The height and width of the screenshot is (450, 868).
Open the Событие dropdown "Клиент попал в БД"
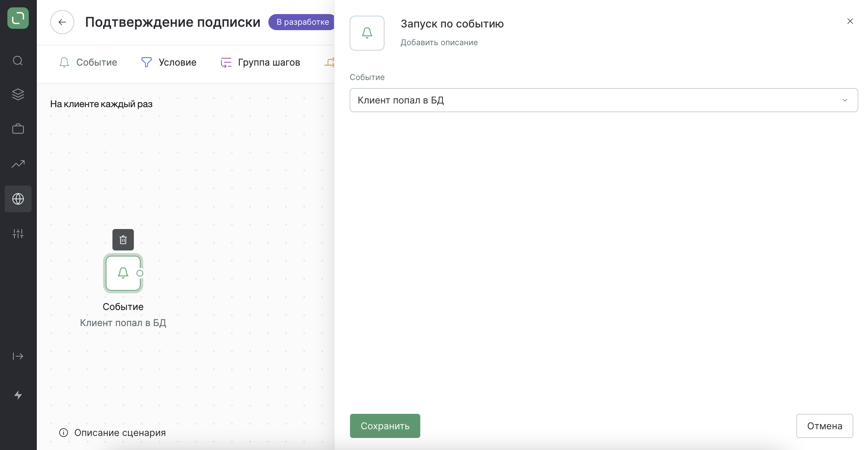coord(604,100)
